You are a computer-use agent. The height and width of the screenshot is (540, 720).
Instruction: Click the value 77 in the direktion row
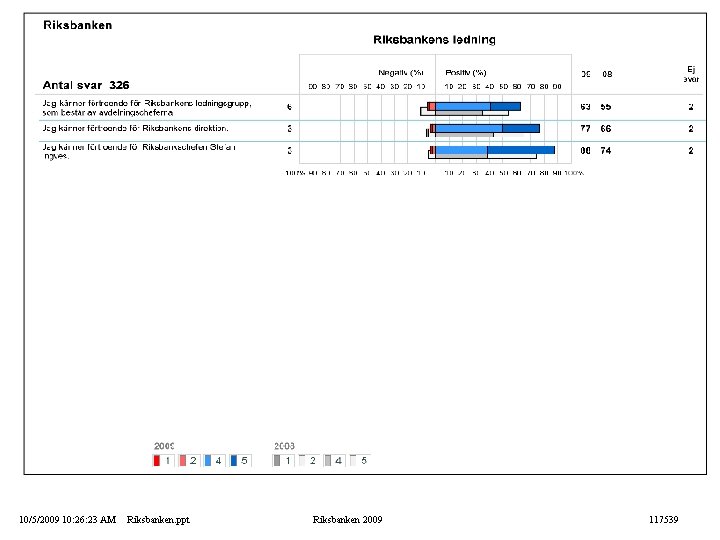coord(585,129)
